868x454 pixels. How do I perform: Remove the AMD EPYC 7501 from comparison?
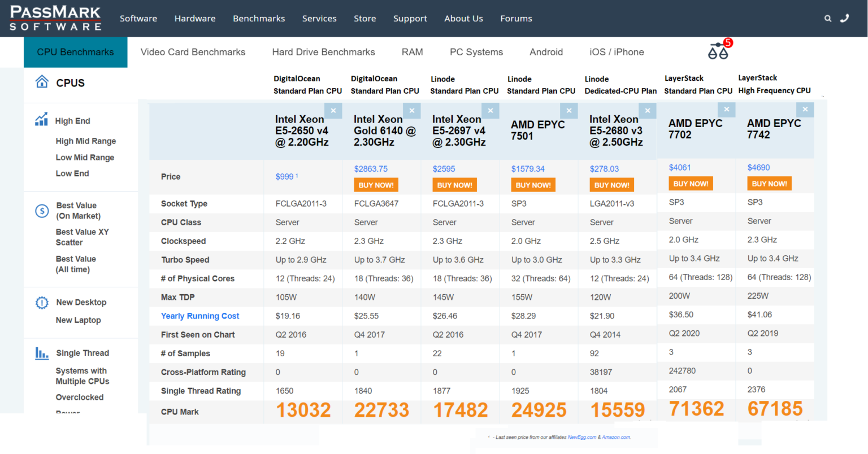coord(569,111)
